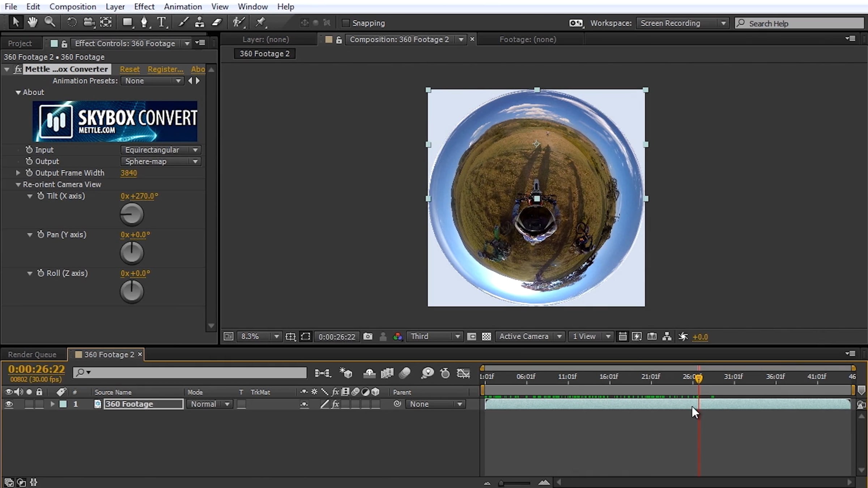Switch to the Render Queue tab
868x488 pixels.
pos(32,355)
